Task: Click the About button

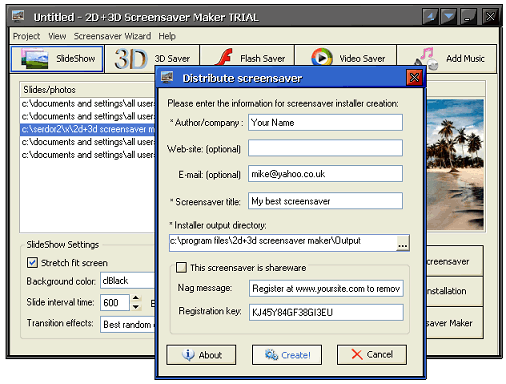Action: (201, 355)
